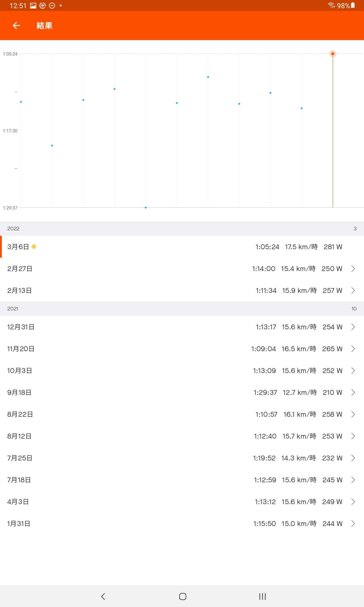Viewport: 364px width, 607px height.
Task: Open the 4月3日 result with 249 W
Action: tap(182, 502)
